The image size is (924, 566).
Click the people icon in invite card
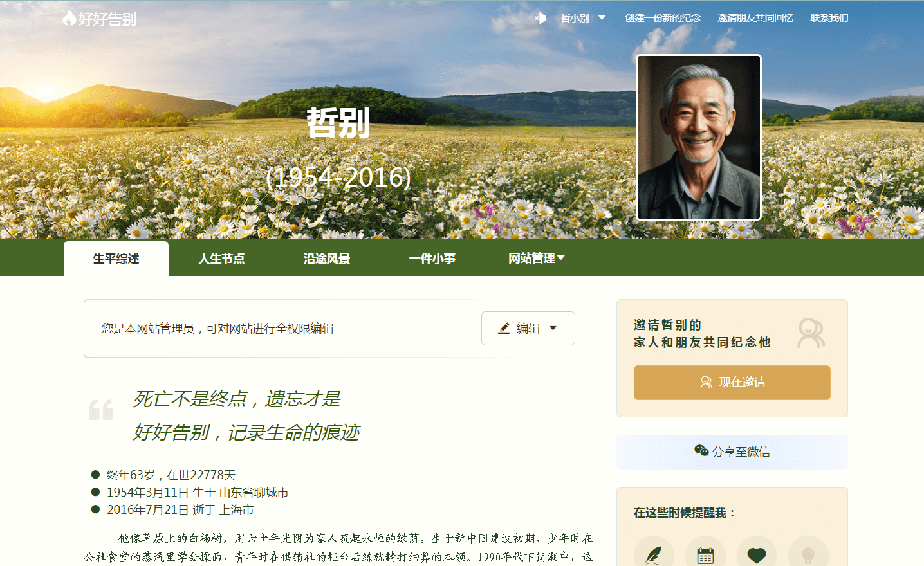tap(810, 333)
